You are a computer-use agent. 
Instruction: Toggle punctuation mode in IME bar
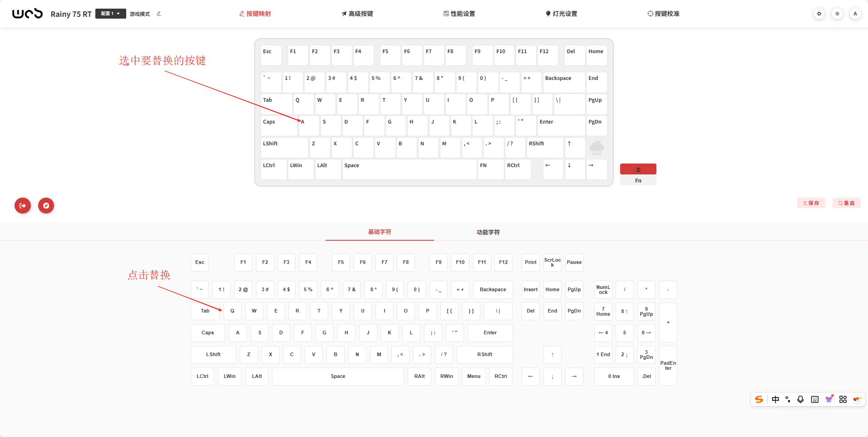(788, 399)
